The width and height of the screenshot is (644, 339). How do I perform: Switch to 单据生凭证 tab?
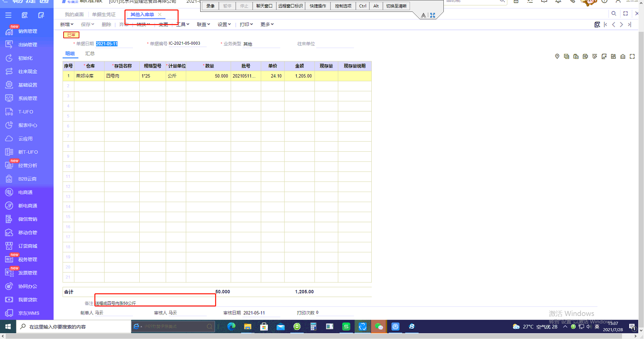(104, 15)
